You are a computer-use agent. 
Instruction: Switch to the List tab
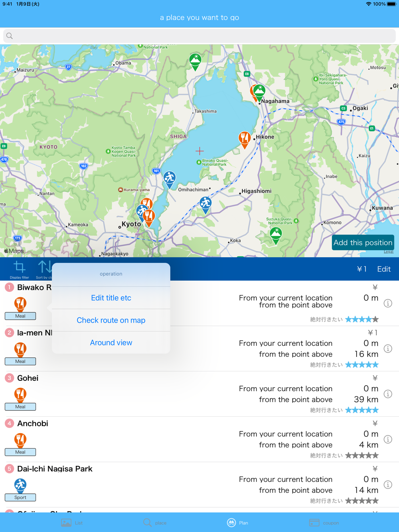pyautogui.click(x=72, y=522)
